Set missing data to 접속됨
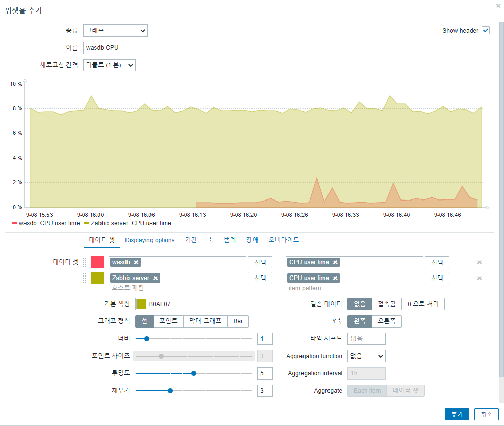Screen dimensions: 504x426 [387, 304]
